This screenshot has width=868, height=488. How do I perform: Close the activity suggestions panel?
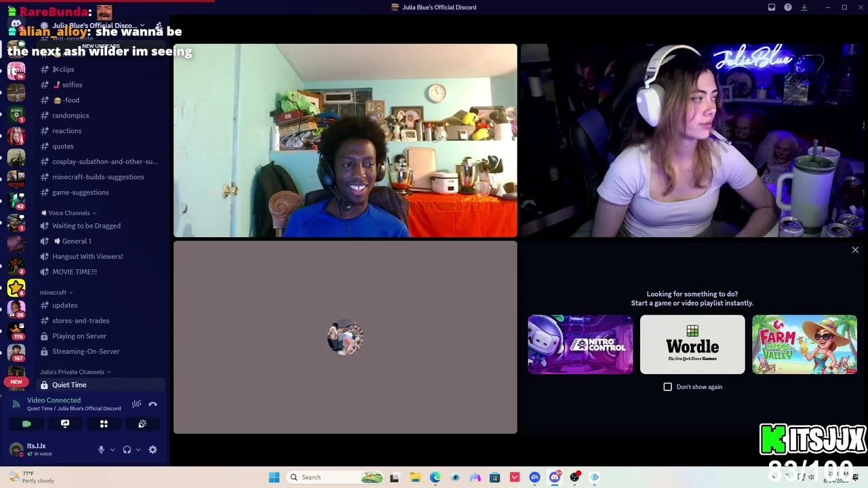pyautogui.click(x=855, y=250)
